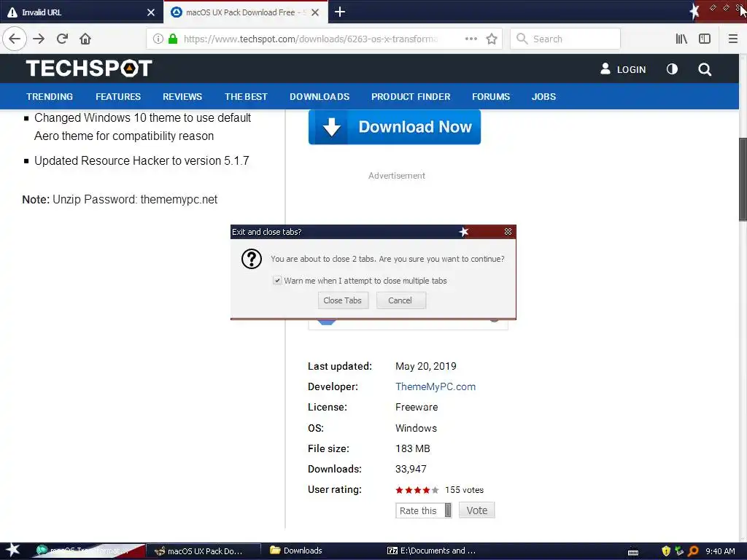Show sidebars using the sidebar icon
The image size is (747, 560).
coord(705,39)
